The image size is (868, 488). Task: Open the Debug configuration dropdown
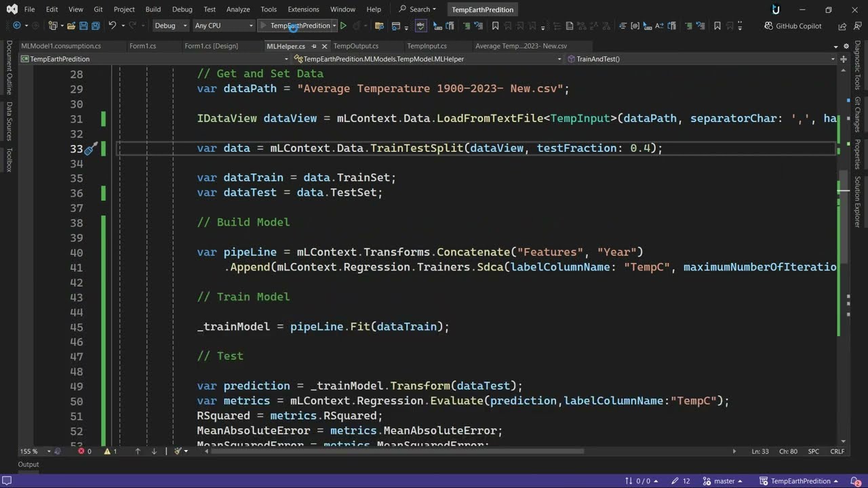point(170,26)
